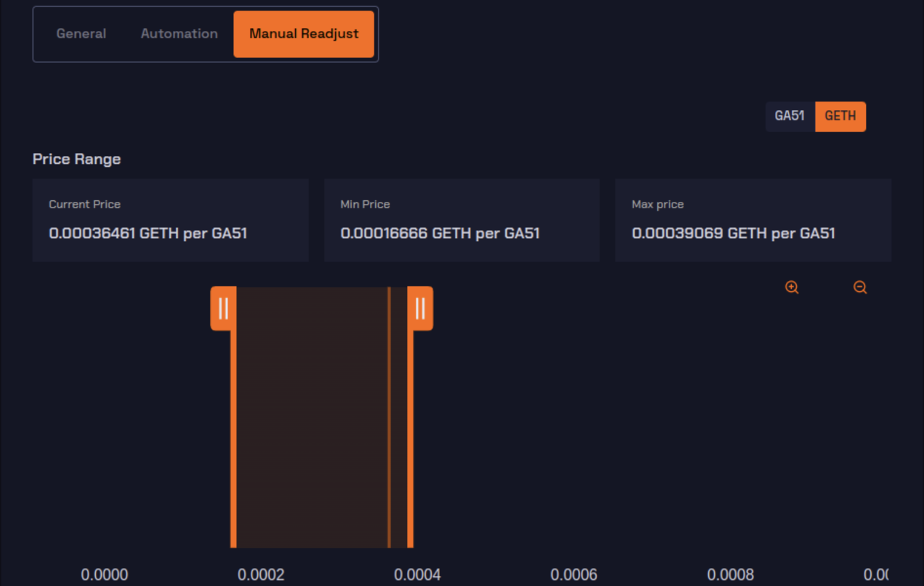
Task: Toggle price denomination to GA51
Action: (789, 116)
